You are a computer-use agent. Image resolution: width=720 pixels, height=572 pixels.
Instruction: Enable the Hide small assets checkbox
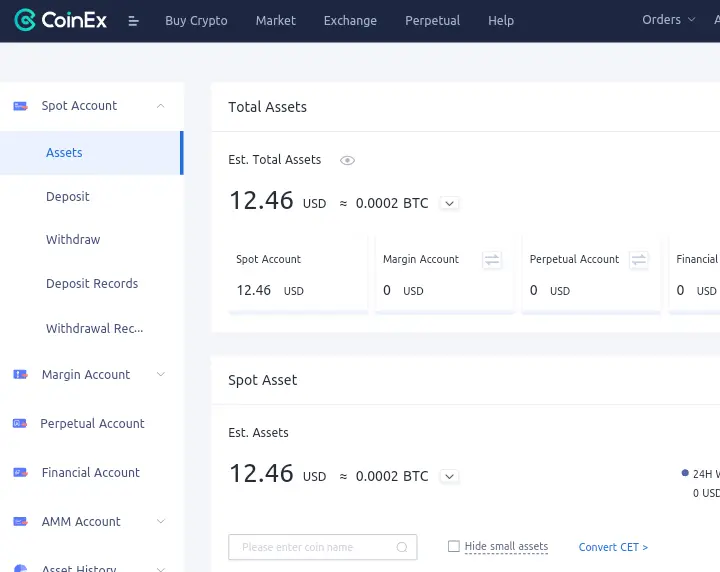click(454, 546)
